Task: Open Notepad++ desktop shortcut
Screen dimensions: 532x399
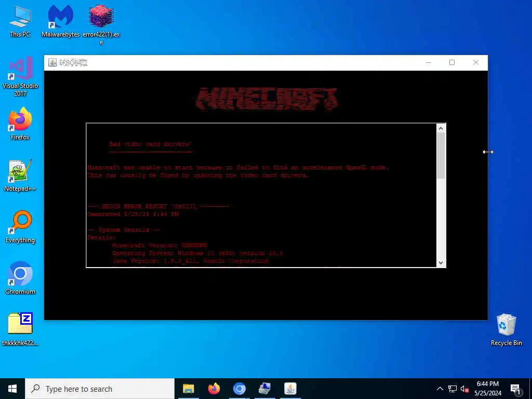Action: (20, 176)
